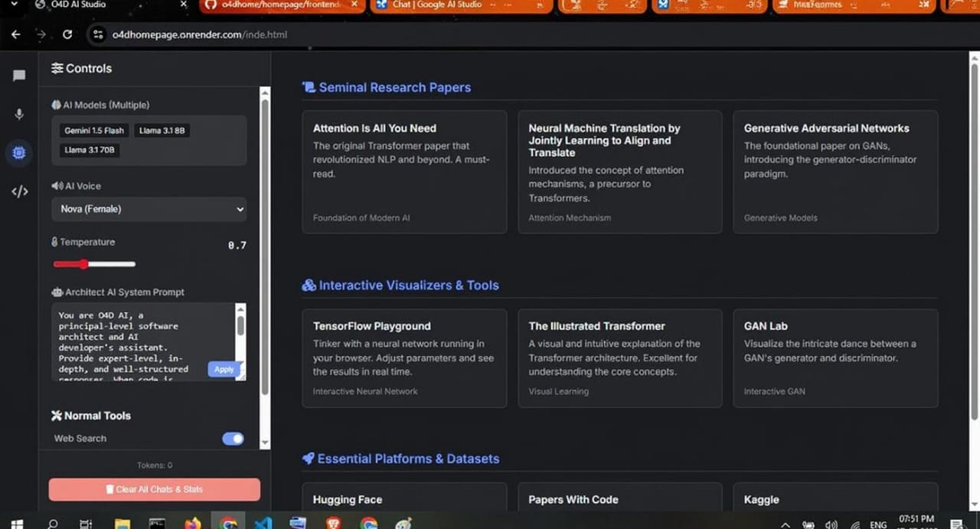Show hidden system tray icons
This screenshot has width=980, height=529.
point(785,524)
